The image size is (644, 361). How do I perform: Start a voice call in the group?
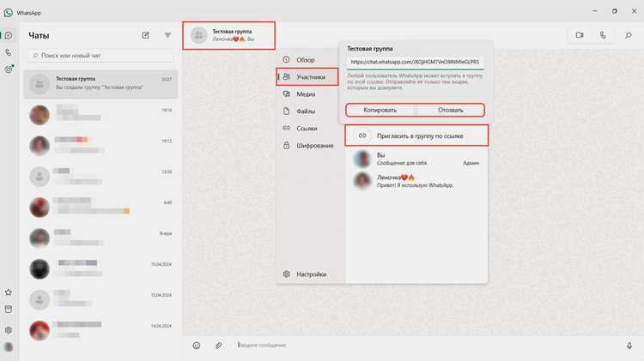click(603, 35)
